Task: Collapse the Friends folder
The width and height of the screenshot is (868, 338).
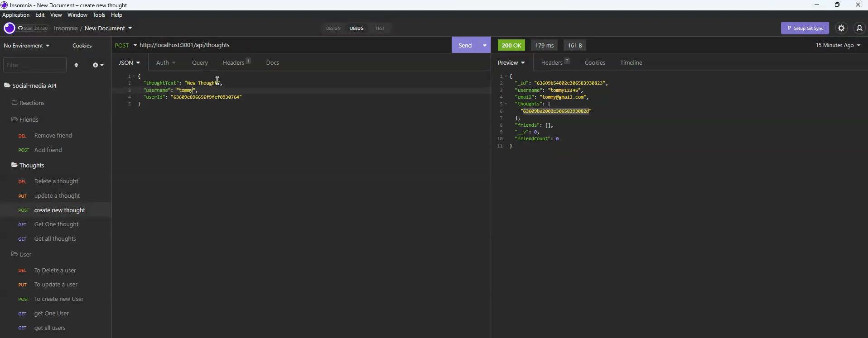Action: click(25, 119)
